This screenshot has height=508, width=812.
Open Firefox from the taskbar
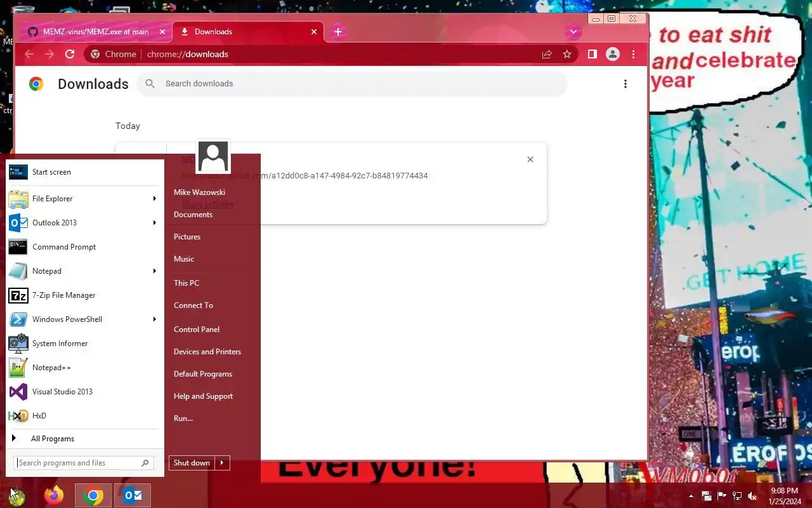coord(55,495)
